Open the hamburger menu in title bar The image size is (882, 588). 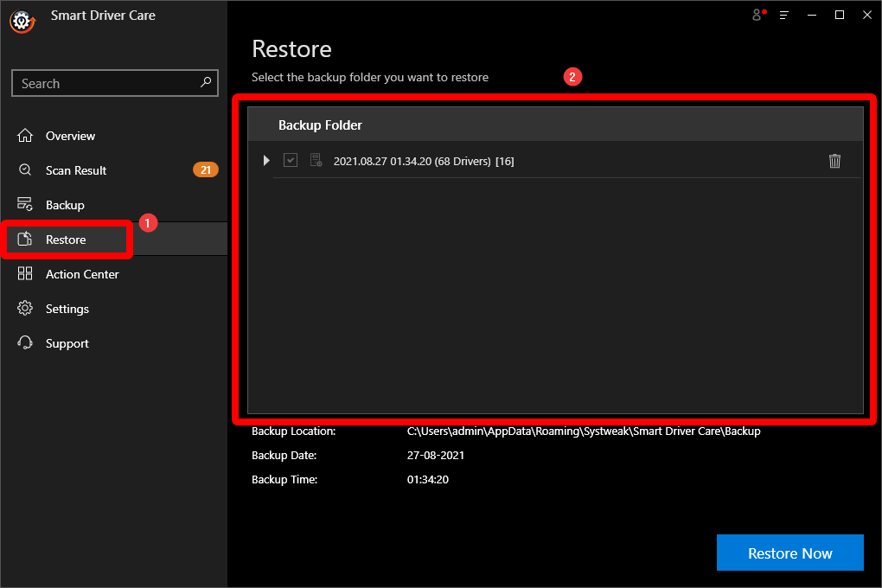tap(784, 16)
